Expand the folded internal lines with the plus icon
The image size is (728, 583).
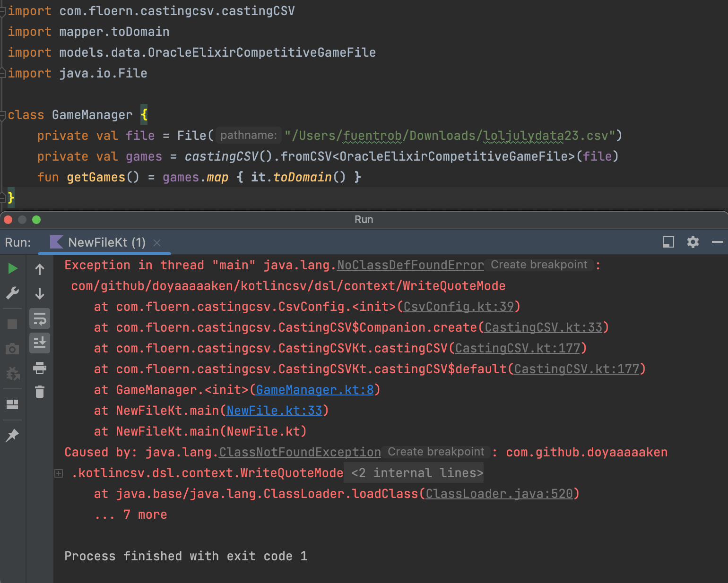[x=59, y=473]
